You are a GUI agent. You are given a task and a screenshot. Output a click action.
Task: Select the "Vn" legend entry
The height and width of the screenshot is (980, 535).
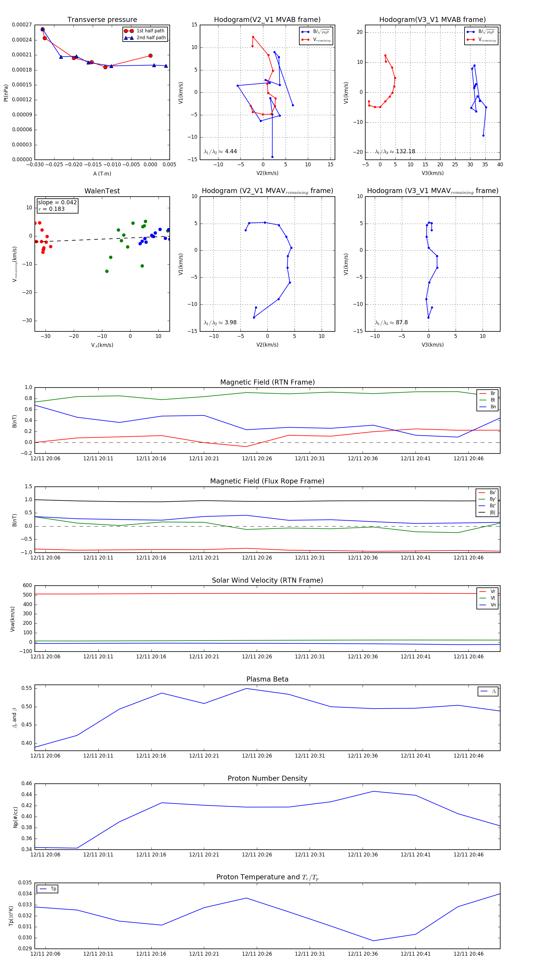tap(487, 605)
